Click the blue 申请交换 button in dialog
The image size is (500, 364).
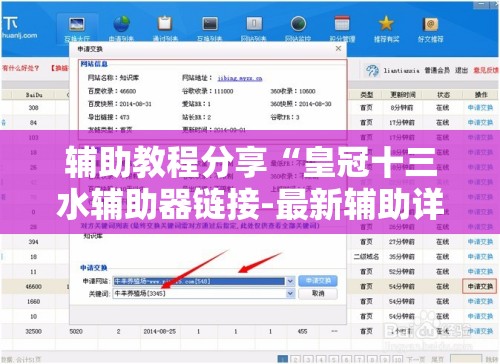318,281
